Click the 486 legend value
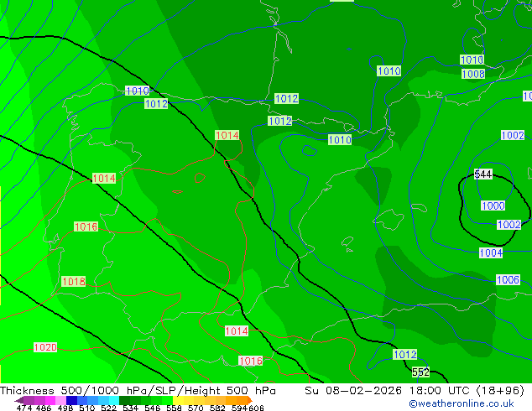532x411 pixels. point(44,408)
